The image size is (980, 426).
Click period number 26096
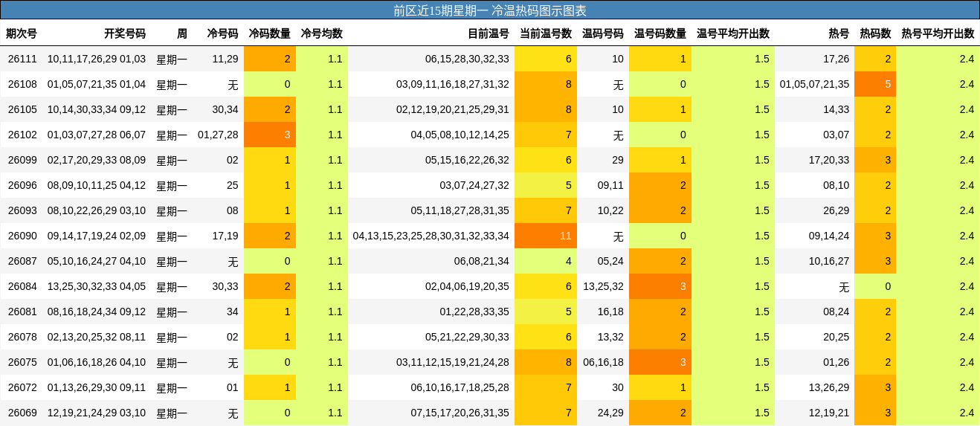point(22,185)
